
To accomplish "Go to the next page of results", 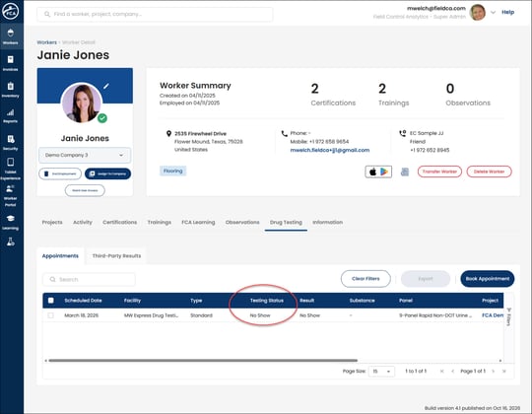I will [x=494, y=372].
